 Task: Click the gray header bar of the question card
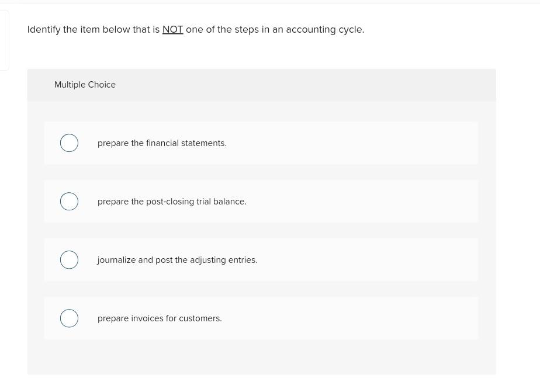261,85
